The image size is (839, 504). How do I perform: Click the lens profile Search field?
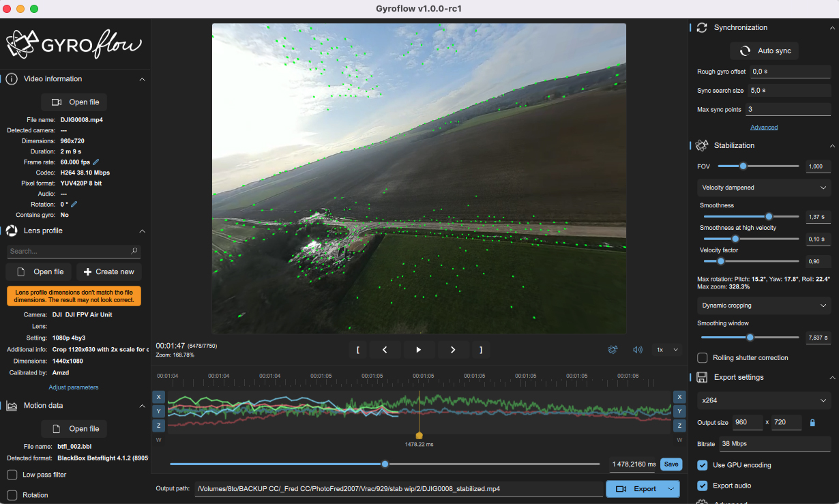[74, 251]
